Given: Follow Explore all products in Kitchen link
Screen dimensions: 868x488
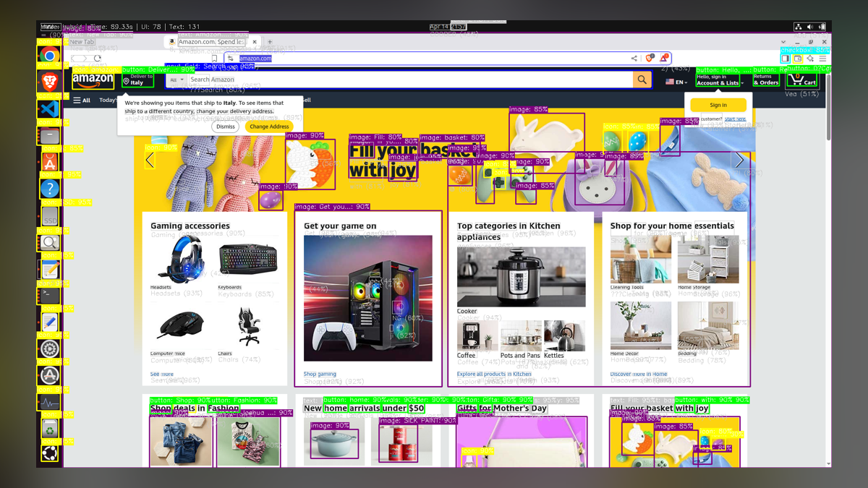Looking at the screenshot, I should pos(494,374).
